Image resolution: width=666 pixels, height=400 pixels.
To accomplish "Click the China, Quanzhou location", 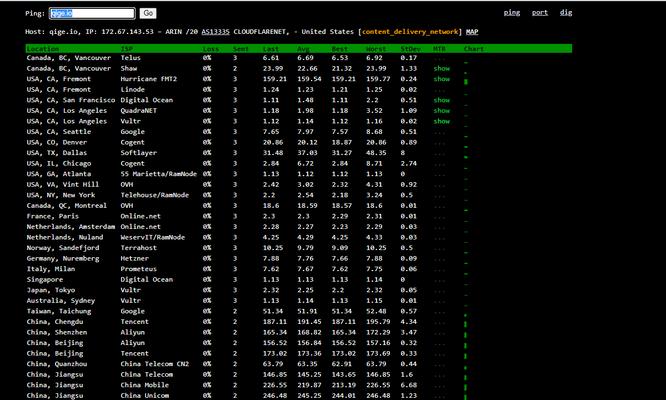I will click(x=56, y=364).
